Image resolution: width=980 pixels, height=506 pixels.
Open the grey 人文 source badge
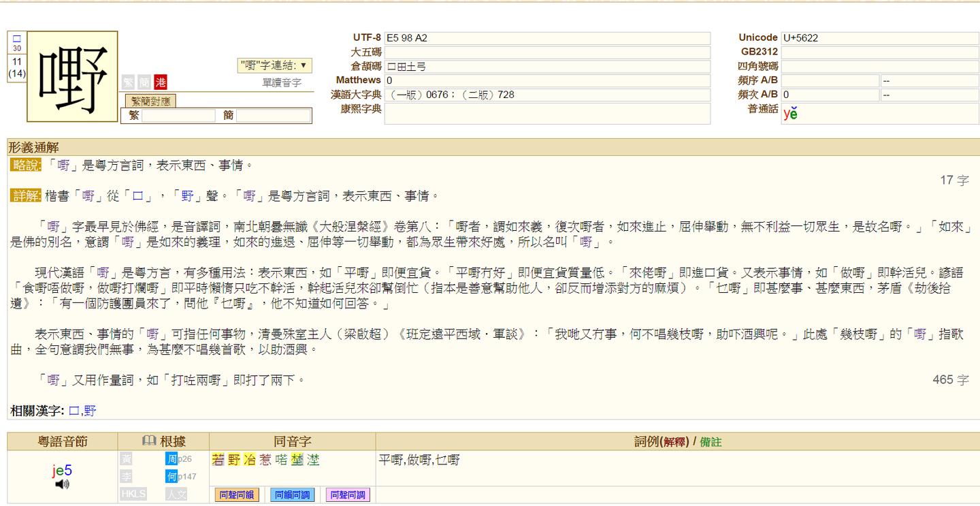(x=176, y=494)
